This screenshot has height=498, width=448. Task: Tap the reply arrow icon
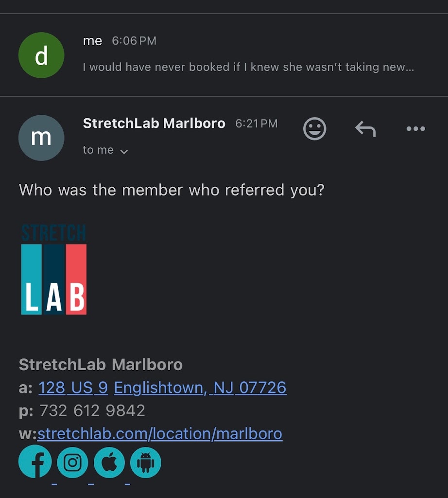click(x=365, y=129)
